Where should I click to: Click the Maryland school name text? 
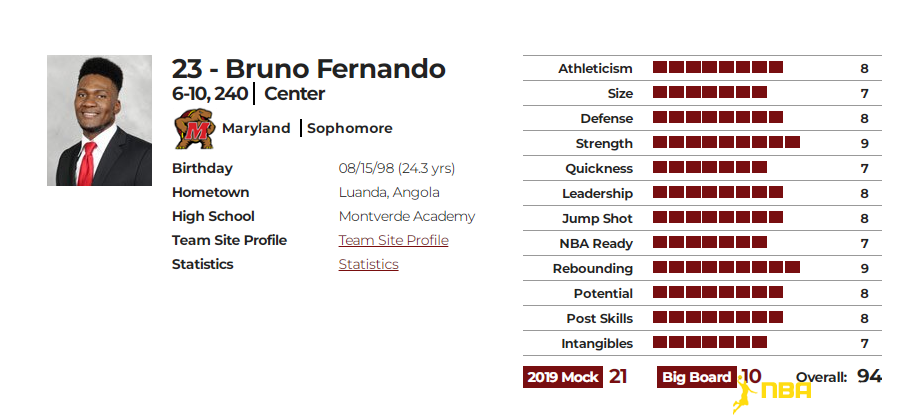coord(256,129)
